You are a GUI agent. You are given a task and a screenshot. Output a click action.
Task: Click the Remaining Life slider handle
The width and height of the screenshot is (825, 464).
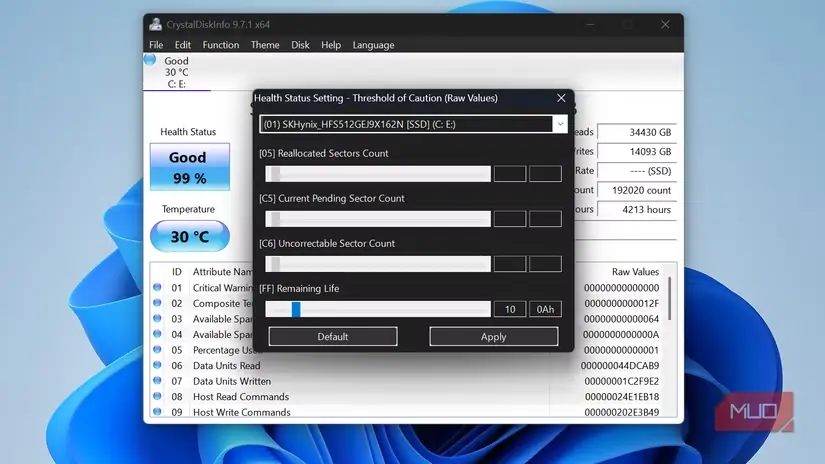click(296, 309)
